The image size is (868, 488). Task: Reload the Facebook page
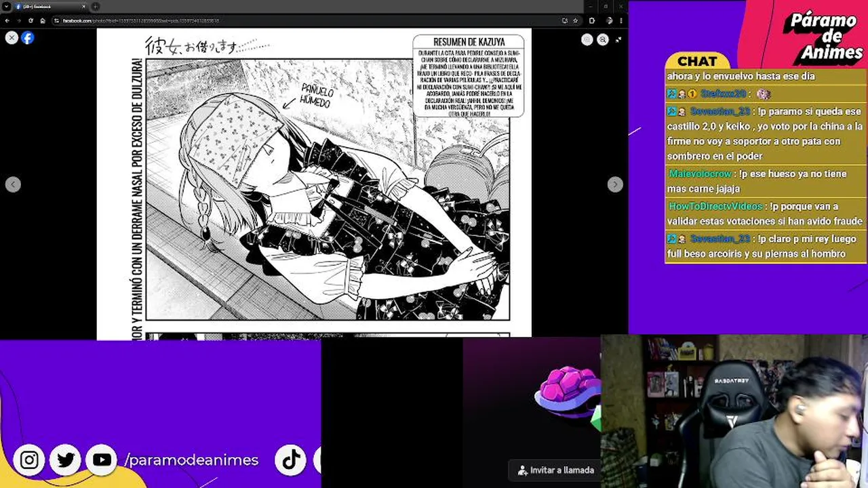pyautogui.click(x=31, y=20)
